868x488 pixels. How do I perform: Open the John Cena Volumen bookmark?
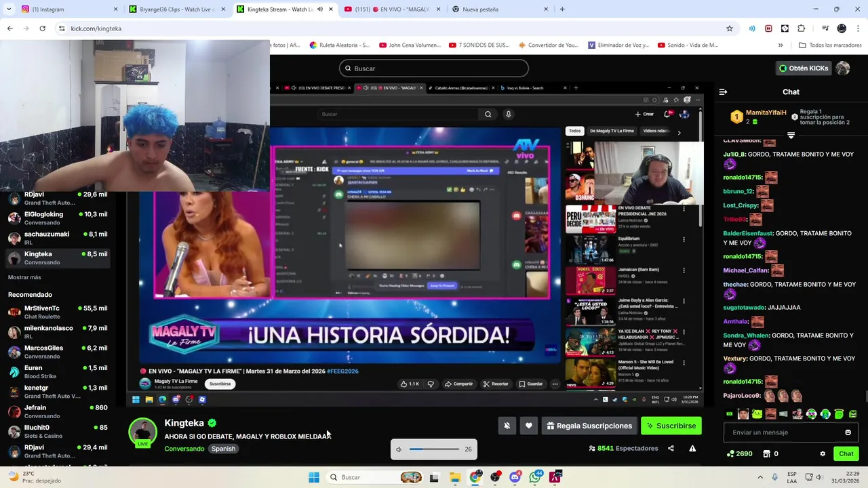[410, 45]
